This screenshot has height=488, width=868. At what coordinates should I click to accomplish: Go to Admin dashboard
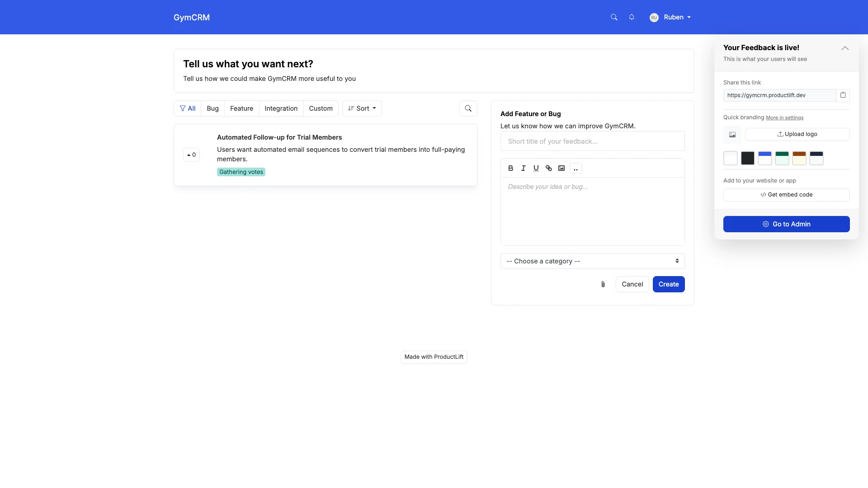point(786,224)
